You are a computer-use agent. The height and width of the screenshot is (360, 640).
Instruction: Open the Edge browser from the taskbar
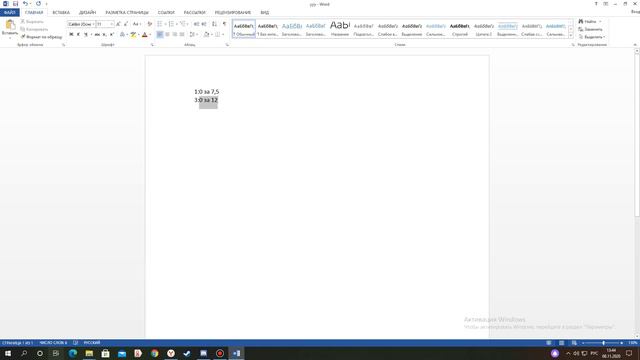pos(73,353)
